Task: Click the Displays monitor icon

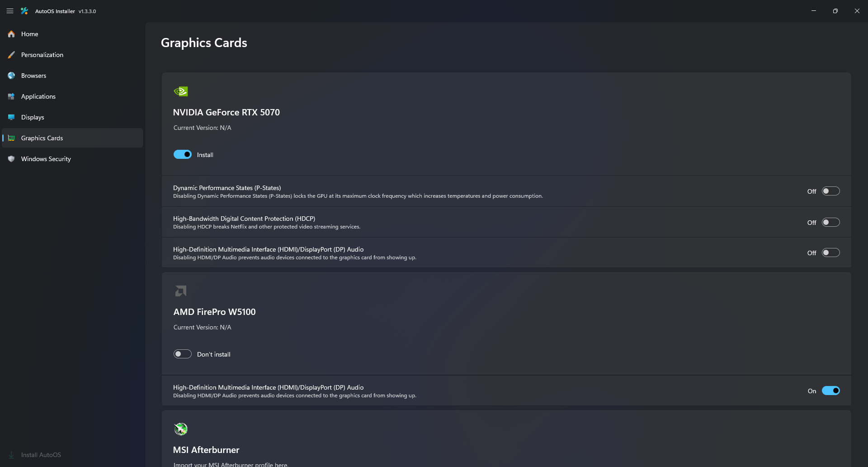Action: tap(11, 117)
